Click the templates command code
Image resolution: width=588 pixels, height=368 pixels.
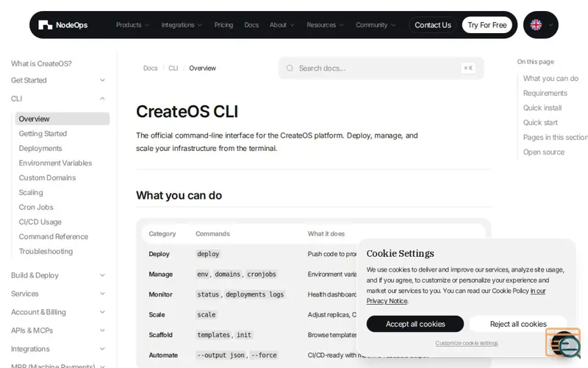[213, 335]
